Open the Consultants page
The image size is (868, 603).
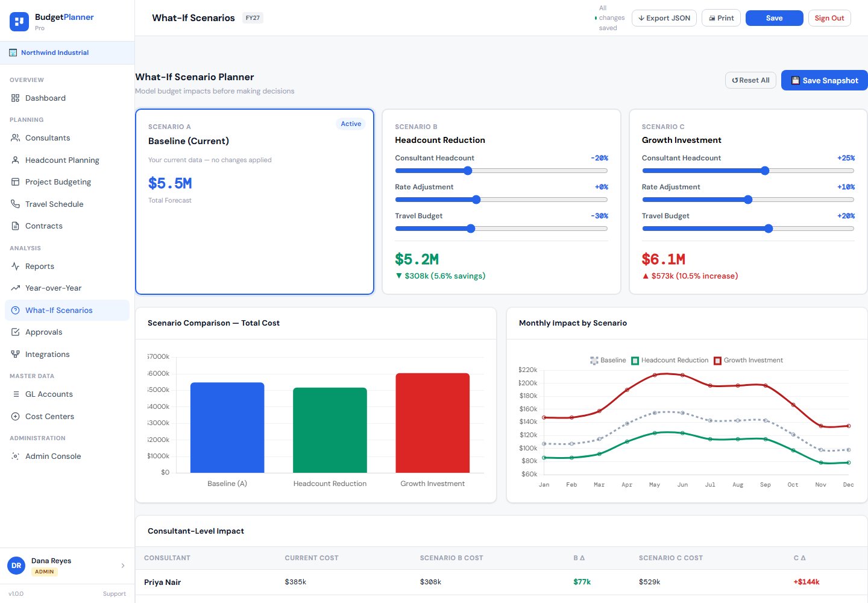67,137
